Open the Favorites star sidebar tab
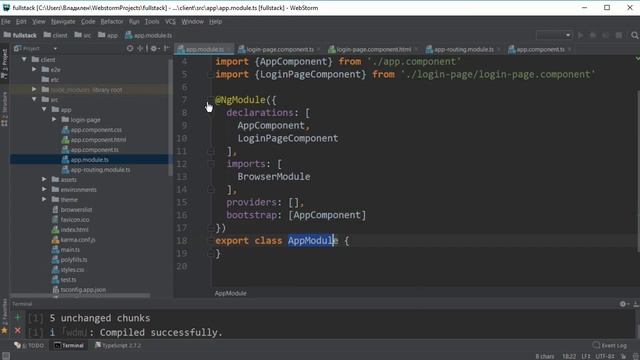Screen dimensions: 640x360 click(4, 317)
